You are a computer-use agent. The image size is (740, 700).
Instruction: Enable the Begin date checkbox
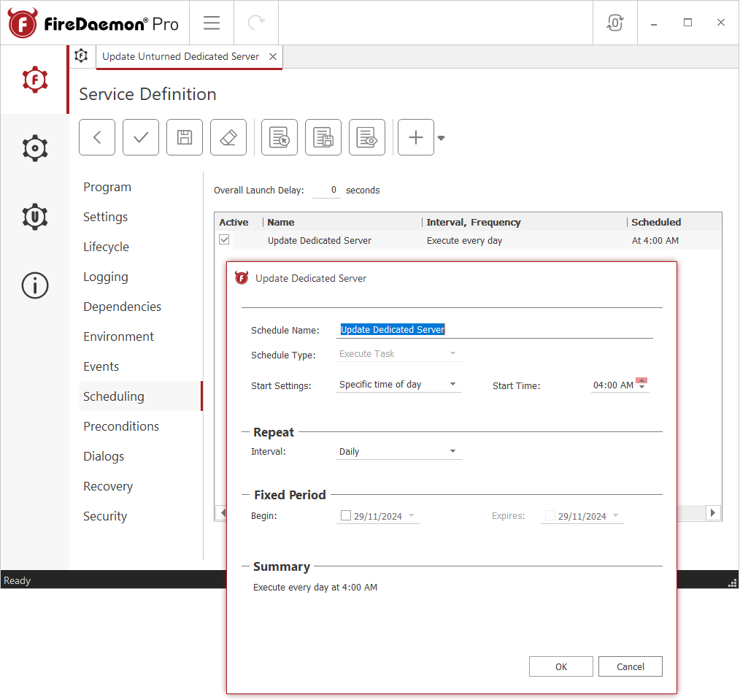click(346, 515)
